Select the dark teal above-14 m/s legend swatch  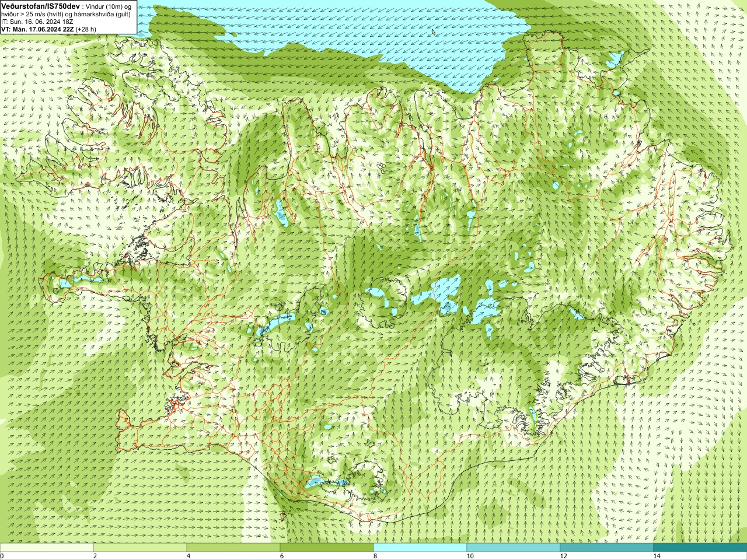[700, 548]
